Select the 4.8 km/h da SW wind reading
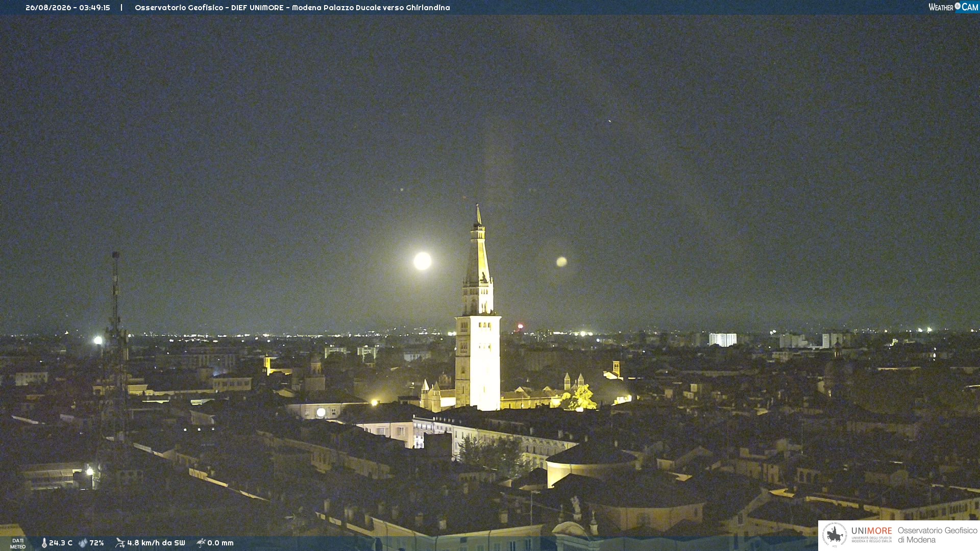 point(156,543)
